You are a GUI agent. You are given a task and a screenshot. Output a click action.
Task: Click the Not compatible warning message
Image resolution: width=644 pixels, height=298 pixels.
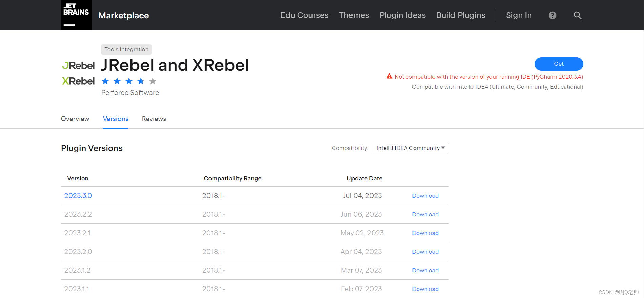489,77
